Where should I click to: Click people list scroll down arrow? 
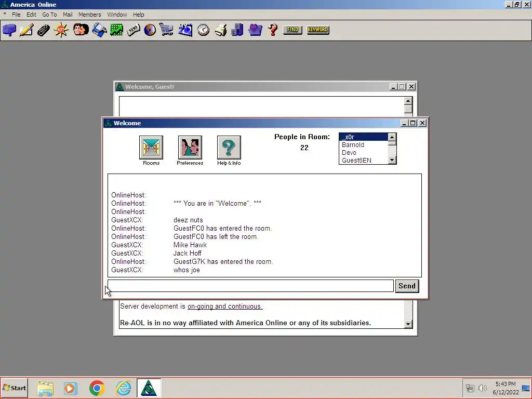[x=392, y=160]
